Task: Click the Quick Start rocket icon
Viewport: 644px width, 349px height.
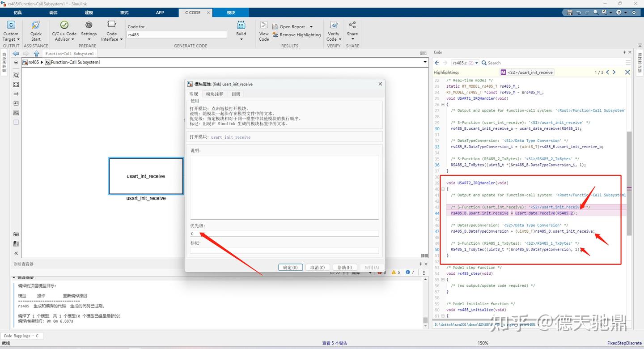Action: (36, 26)
